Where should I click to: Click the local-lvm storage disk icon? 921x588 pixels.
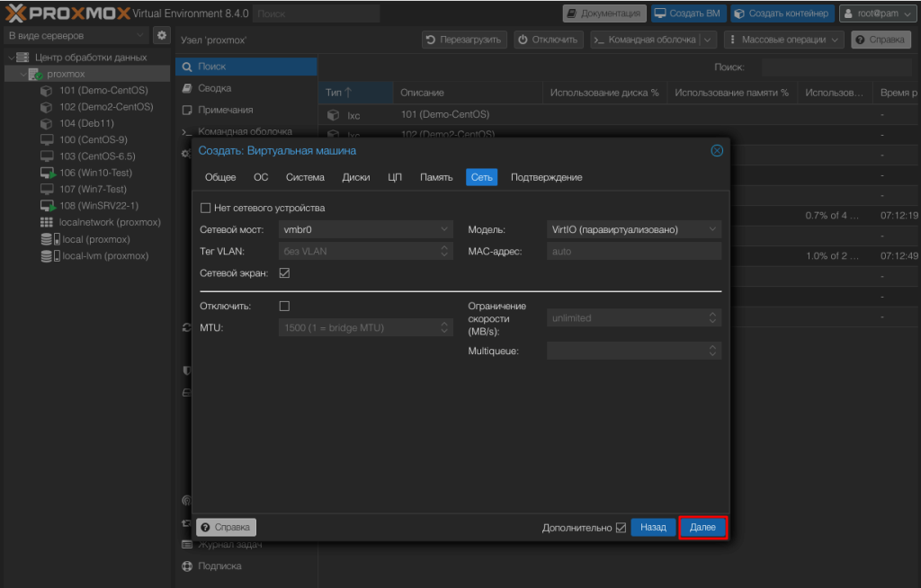[48, 256]
